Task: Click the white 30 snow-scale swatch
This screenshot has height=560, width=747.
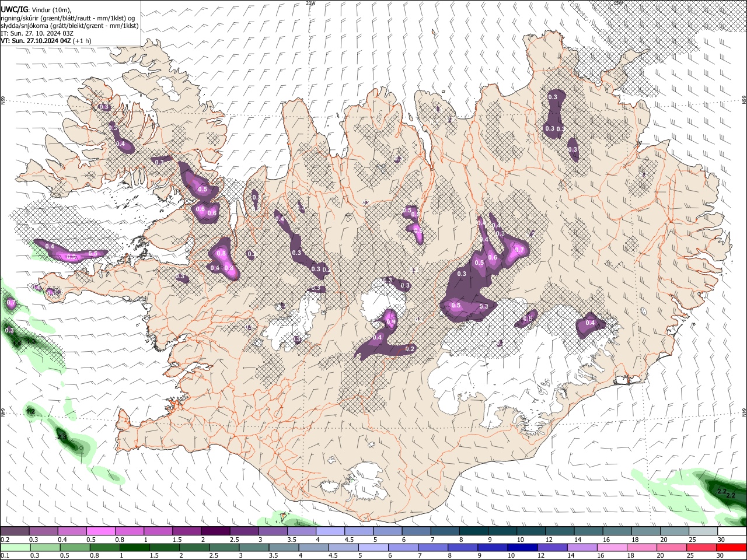Action: click(732, 531)
